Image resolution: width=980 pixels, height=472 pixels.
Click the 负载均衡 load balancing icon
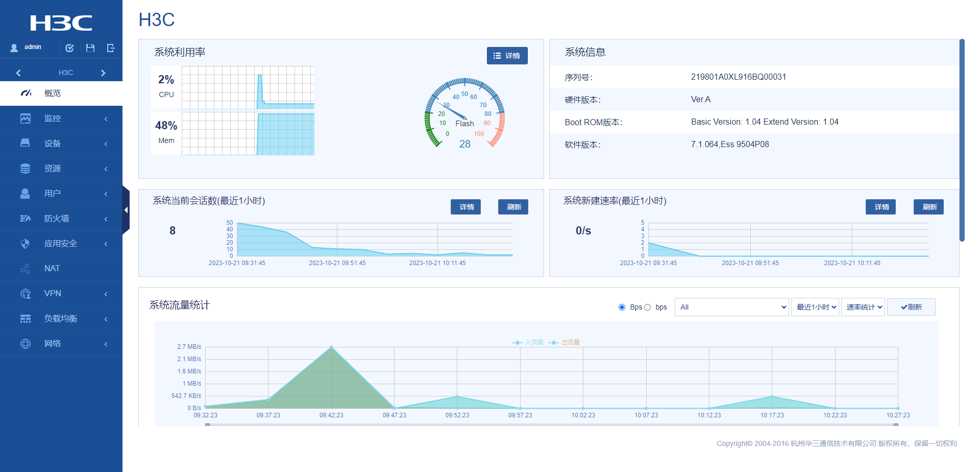pos(25,319)
